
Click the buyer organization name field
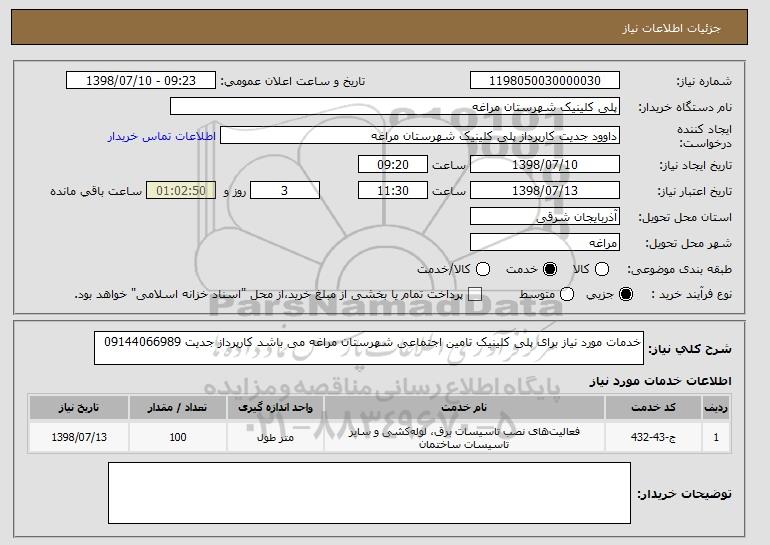click(x=395, y=107)
